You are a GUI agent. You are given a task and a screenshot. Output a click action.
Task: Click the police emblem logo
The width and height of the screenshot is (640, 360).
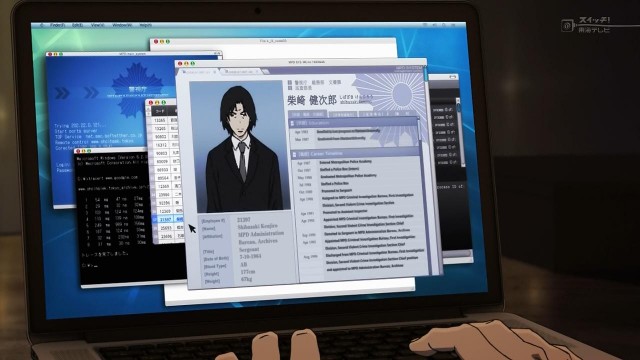(x=137, y=88)
